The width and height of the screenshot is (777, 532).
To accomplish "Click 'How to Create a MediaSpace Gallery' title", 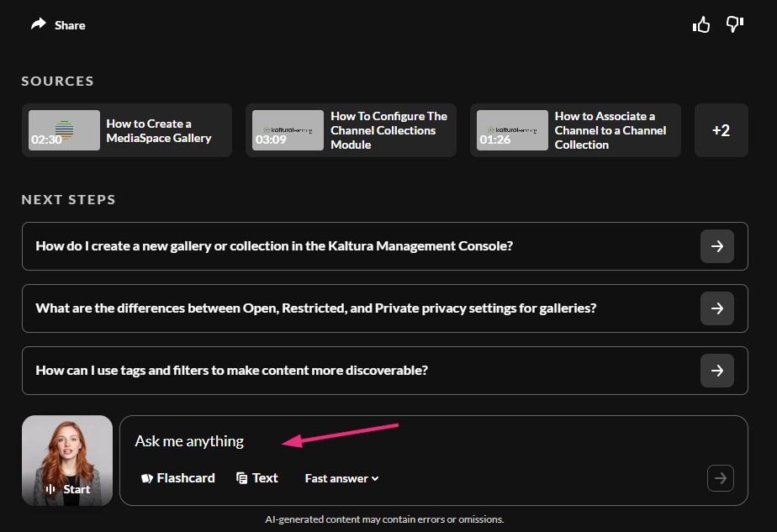I will pos(159,131).
